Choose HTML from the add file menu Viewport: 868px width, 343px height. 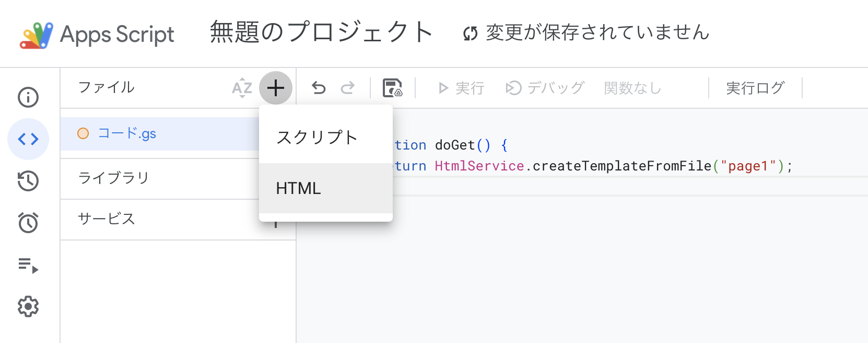pos(326,188)
